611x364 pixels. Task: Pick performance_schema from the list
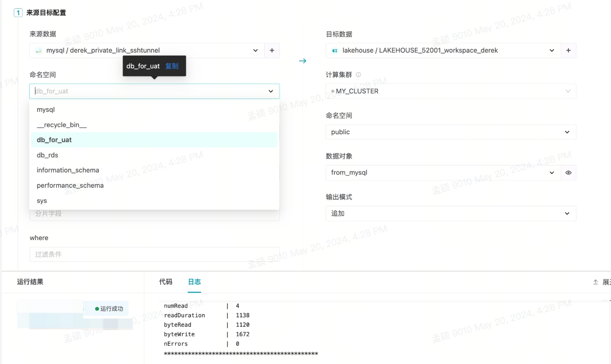click(x=70, y=186)
